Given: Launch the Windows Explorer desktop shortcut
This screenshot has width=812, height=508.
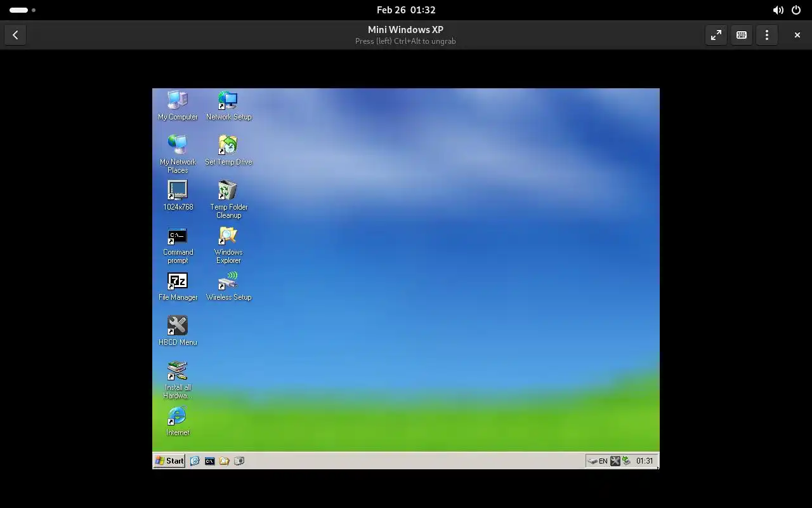Looking at the screenshot, I should click(x=228, y=245).
